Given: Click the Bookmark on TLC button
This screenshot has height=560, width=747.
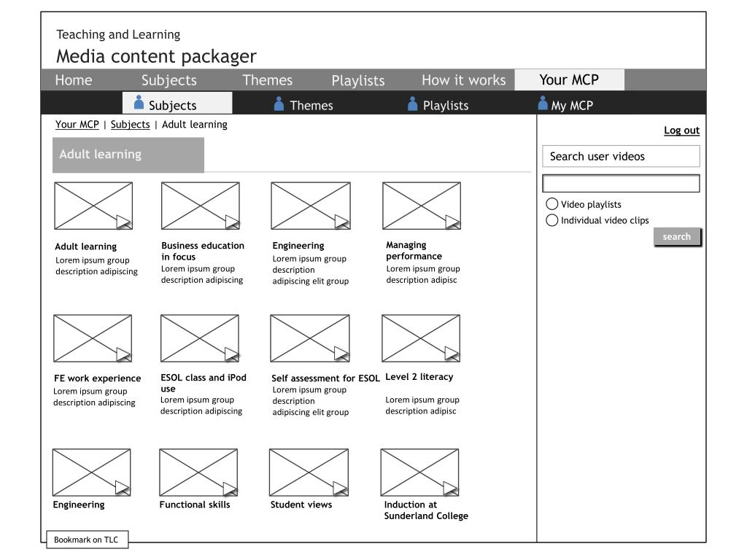Looking at the screenshot, I should point(88,540).
